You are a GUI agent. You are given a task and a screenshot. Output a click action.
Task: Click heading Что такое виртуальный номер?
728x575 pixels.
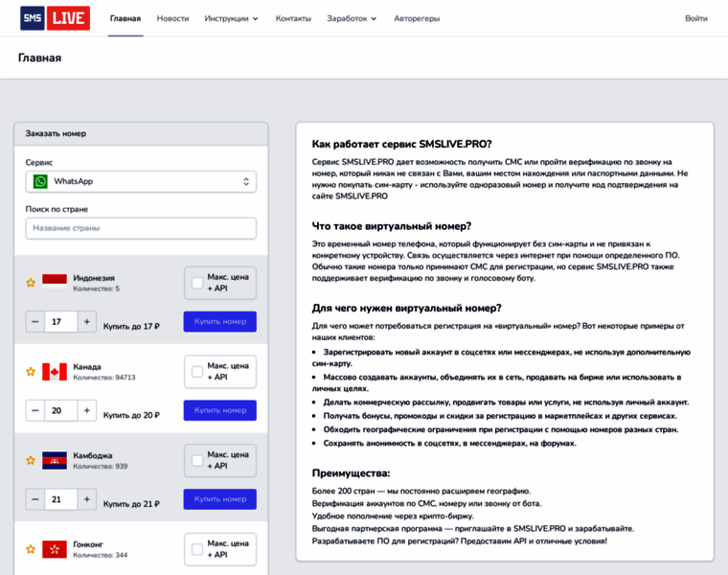[x=392, y=226]
